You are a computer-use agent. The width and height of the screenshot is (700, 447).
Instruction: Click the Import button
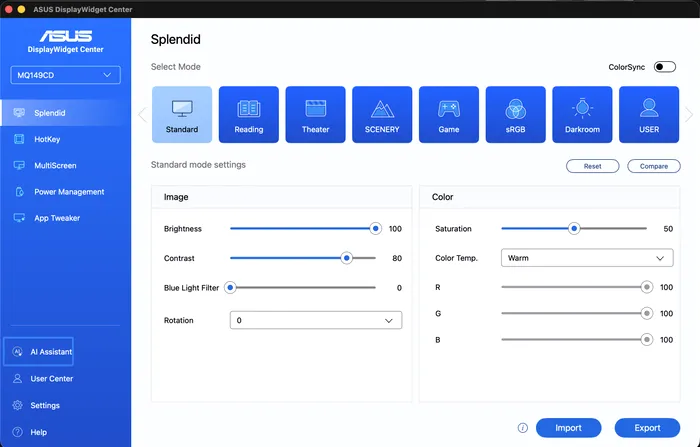568,428
